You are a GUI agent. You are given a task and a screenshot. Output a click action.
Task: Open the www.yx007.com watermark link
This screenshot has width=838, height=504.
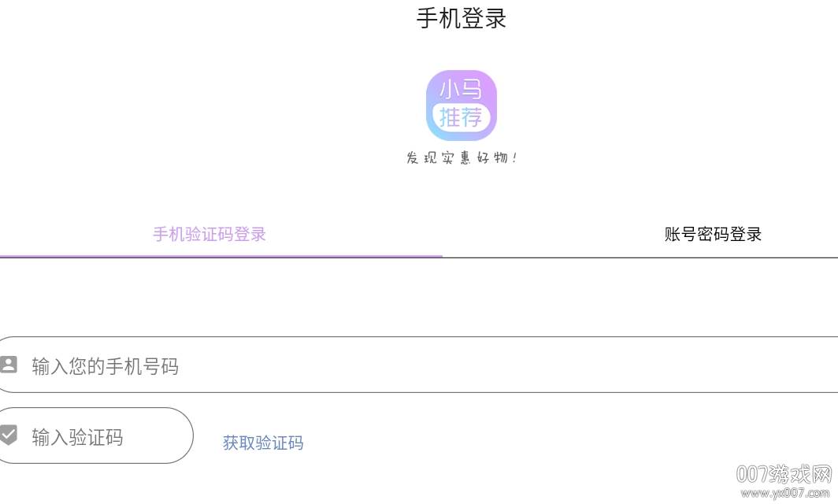pyautogui.click(x=787, y=493)
